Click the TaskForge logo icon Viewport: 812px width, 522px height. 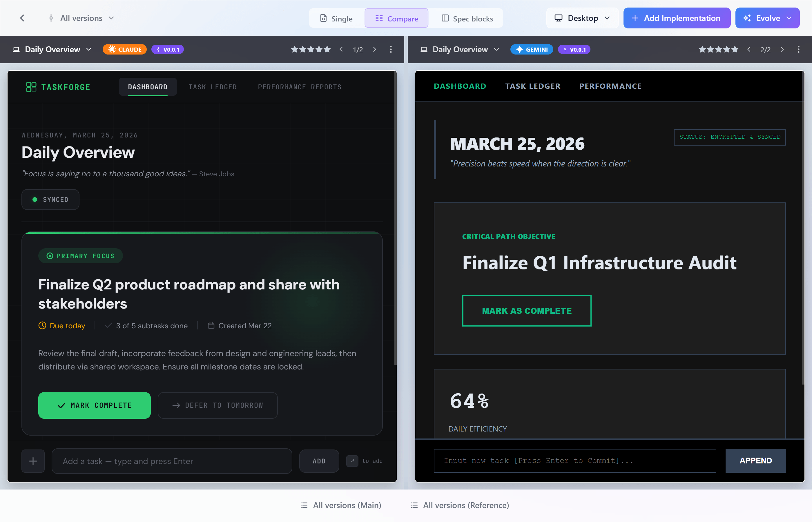[x=31, y=87]
